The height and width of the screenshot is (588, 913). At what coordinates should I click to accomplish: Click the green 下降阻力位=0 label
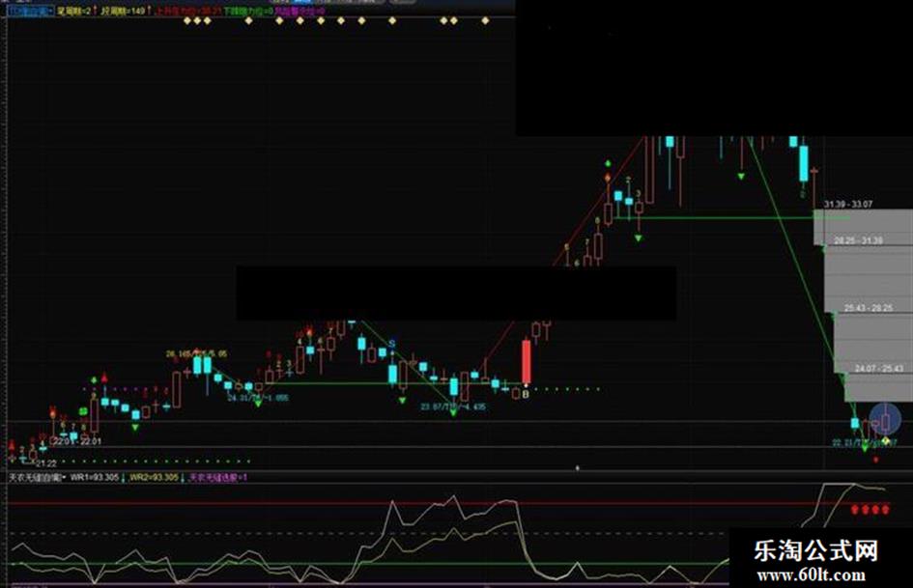[x=248, y=11]
